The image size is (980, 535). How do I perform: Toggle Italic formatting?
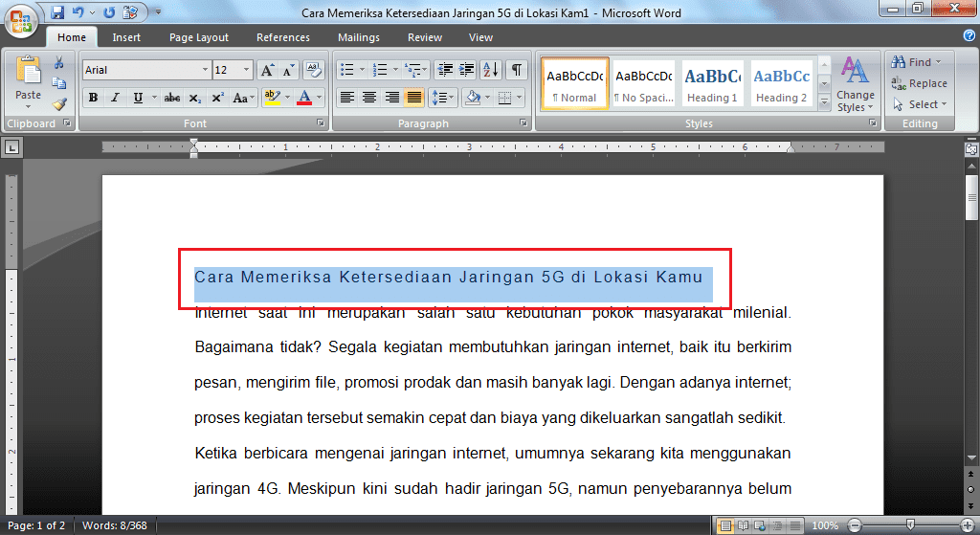point(115,98)
